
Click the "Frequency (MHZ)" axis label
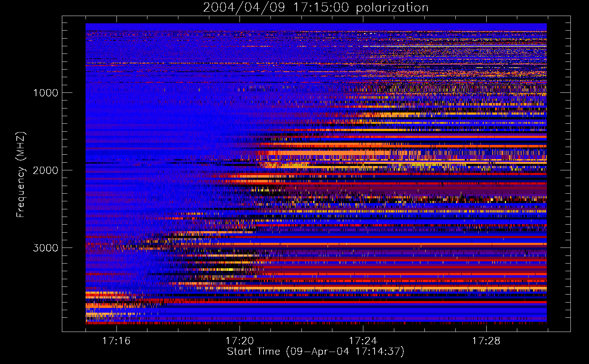click(21, 175)
